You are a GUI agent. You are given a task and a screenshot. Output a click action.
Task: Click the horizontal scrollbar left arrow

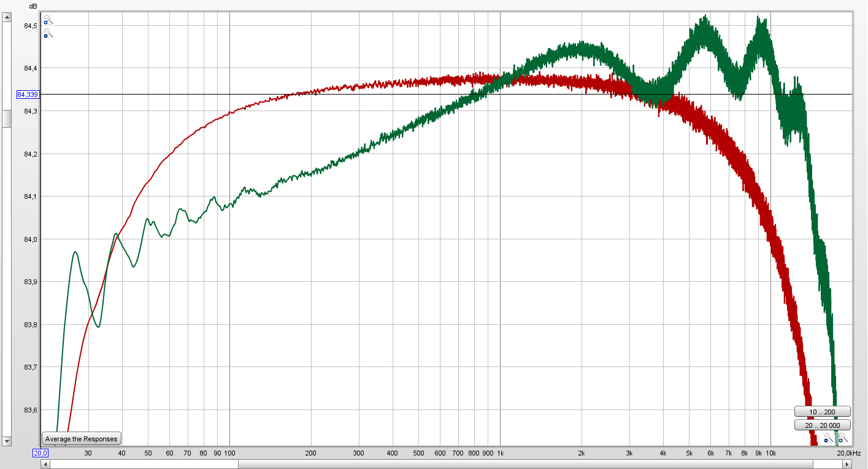tap(45, 464)
